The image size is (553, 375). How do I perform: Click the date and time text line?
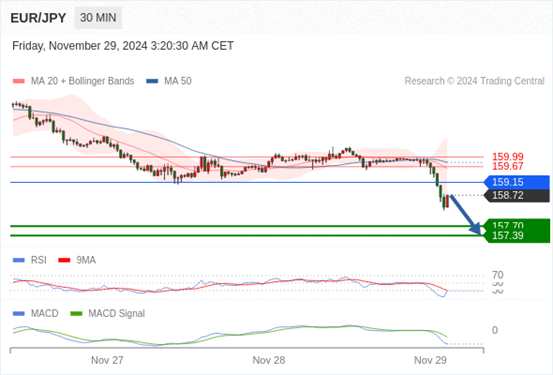(123, 46)
